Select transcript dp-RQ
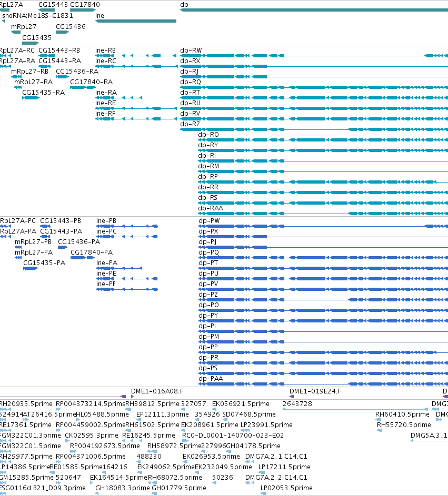Image resolution: width=448 pixels, height=496 pixels. tap(314, 87)
